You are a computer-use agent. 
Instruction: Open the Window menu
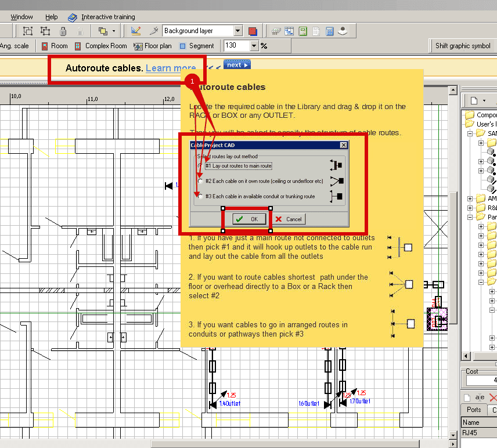(22, 17)
